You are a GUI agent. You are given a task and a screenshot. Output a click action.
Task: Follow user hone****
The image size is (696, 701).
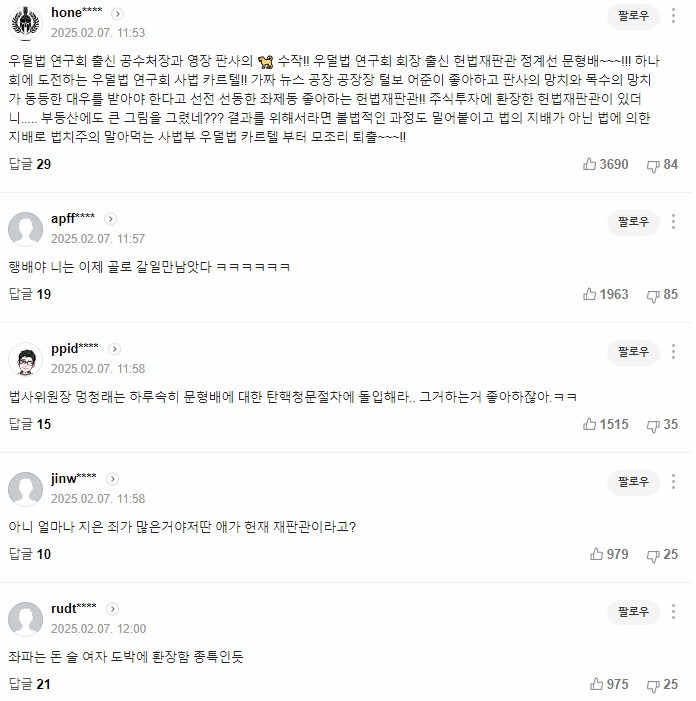633,17
